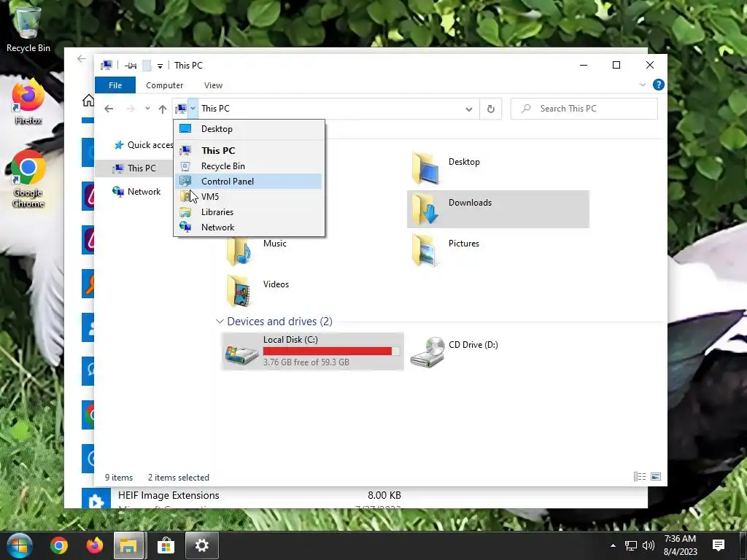Switch to large thumbnails view layout
Screen dimensions: 747x560
point(656,477)
